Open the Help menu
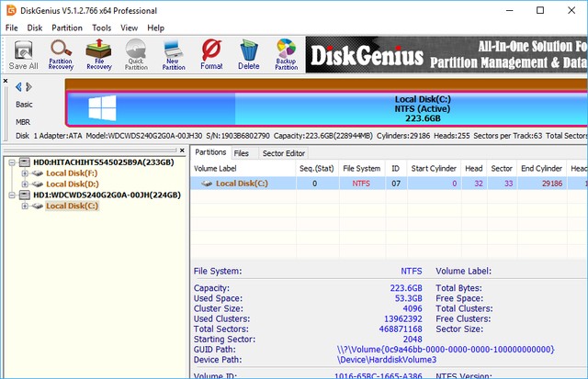The height and width of the screenshot is (379, 588). tap(155, 28)
